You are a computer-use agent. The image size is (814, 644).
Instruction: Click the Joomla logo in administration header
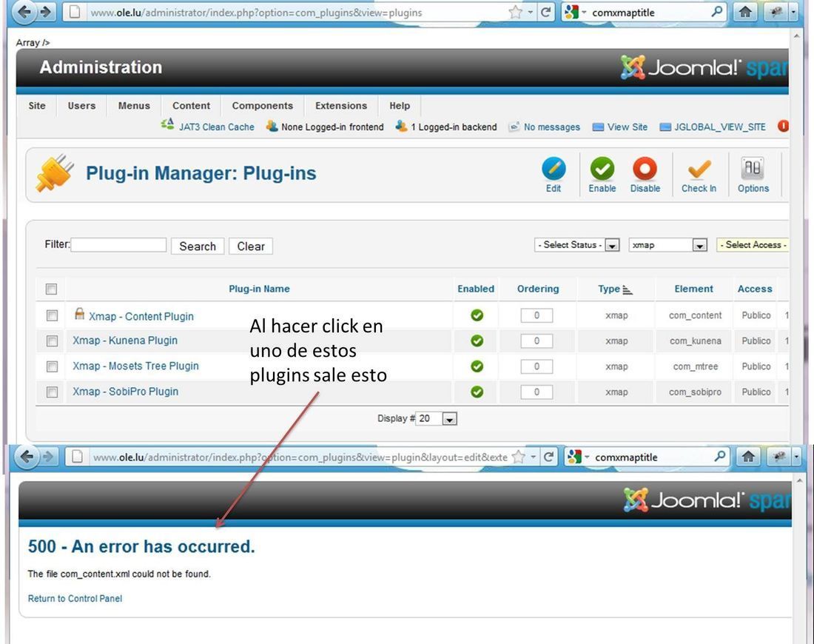pos(680,67)
